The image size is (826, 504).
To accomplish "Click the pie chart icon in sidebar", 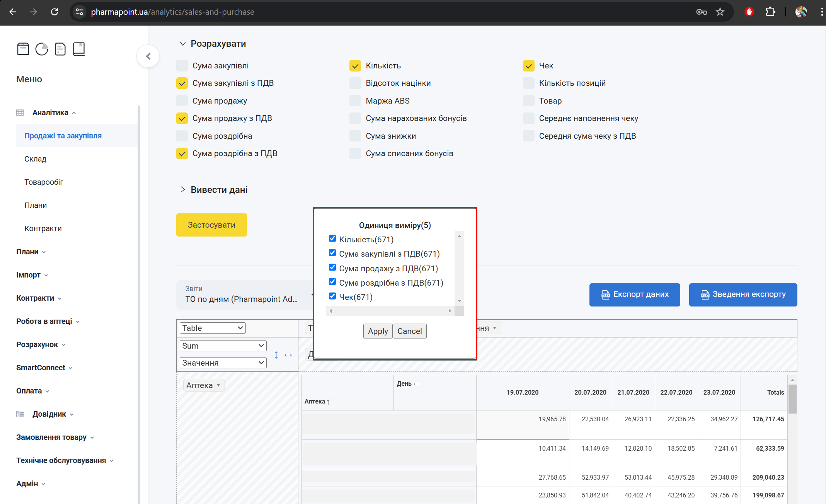I will 42,49.
